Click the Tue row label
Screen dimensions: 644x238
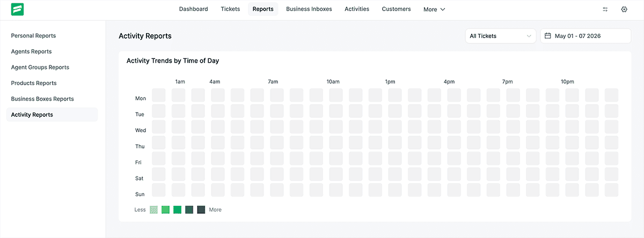(140, 114)
